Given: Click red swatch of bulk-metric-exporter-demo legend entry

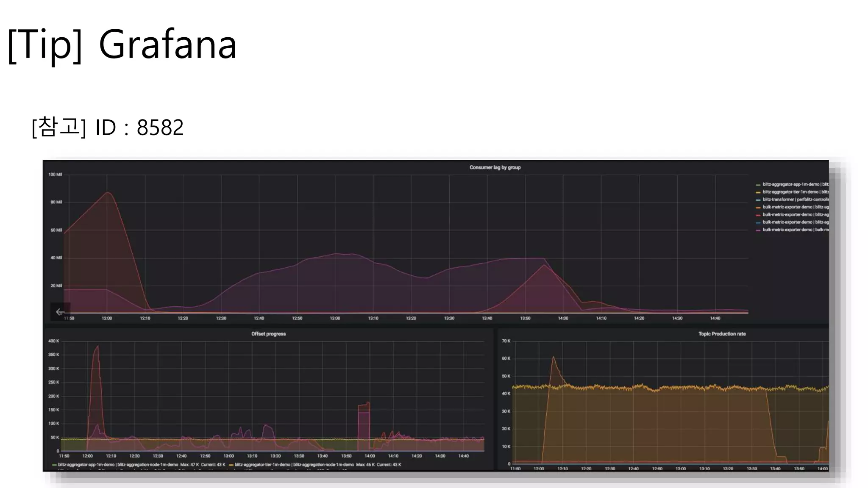Looking at the screenshot, I should click(758, 215).
